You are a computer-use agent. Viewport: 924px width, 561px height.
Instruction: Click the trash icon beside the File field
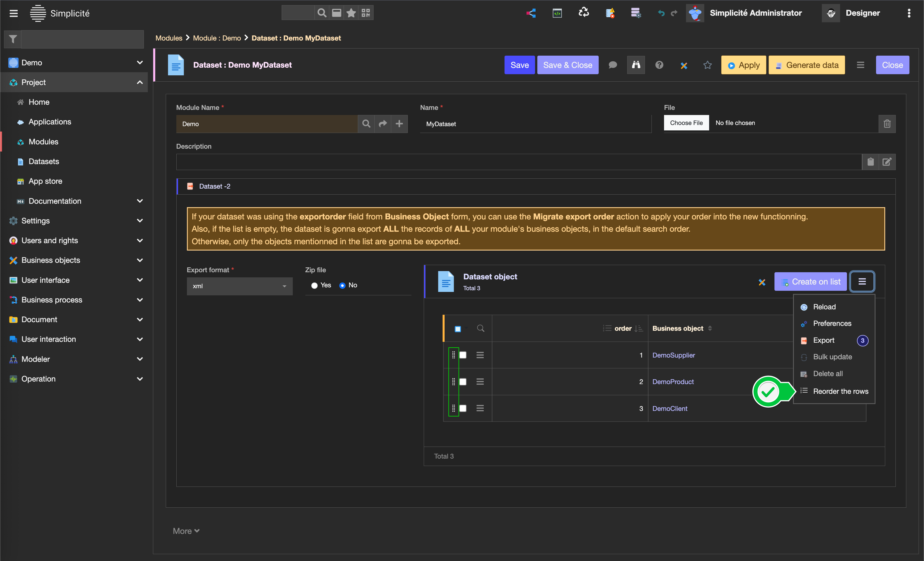[x=887, y=123]
